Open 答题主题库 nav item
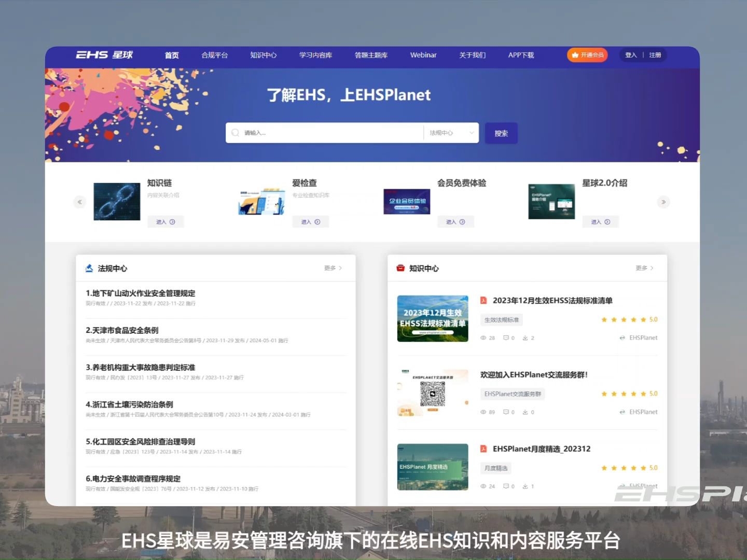This screenshot has height=560, width=747. point(371,55)
